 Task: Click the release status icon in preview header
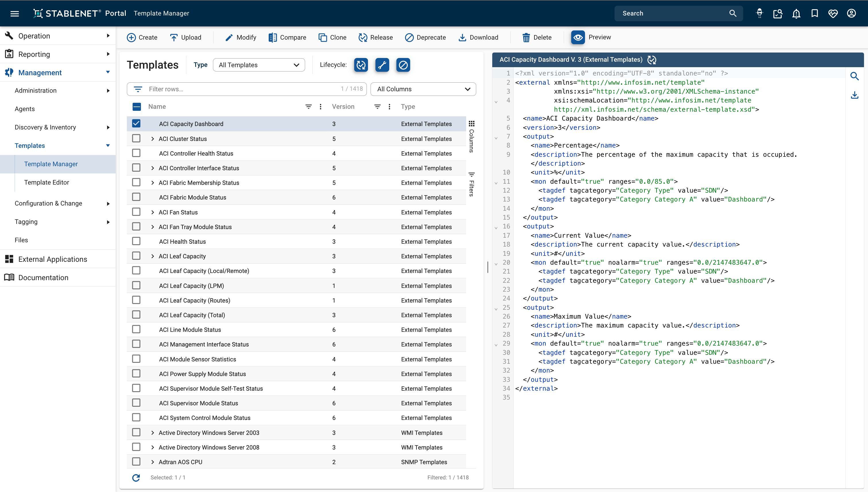[652, 60]
